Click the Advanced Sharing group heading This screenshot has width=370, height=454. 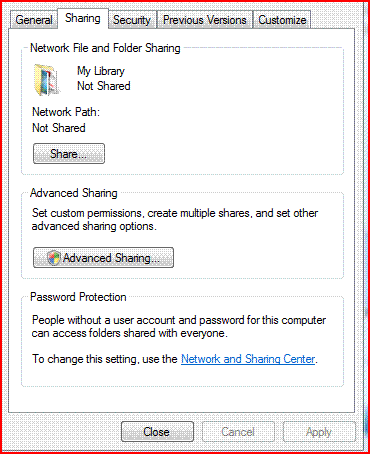click(74, 193)
